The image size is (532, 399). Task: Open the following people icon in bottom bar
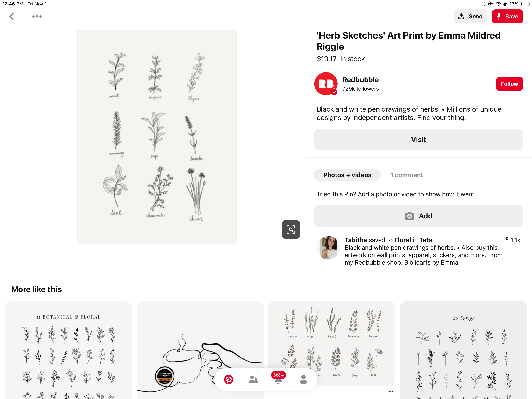[x=253, y=380]
